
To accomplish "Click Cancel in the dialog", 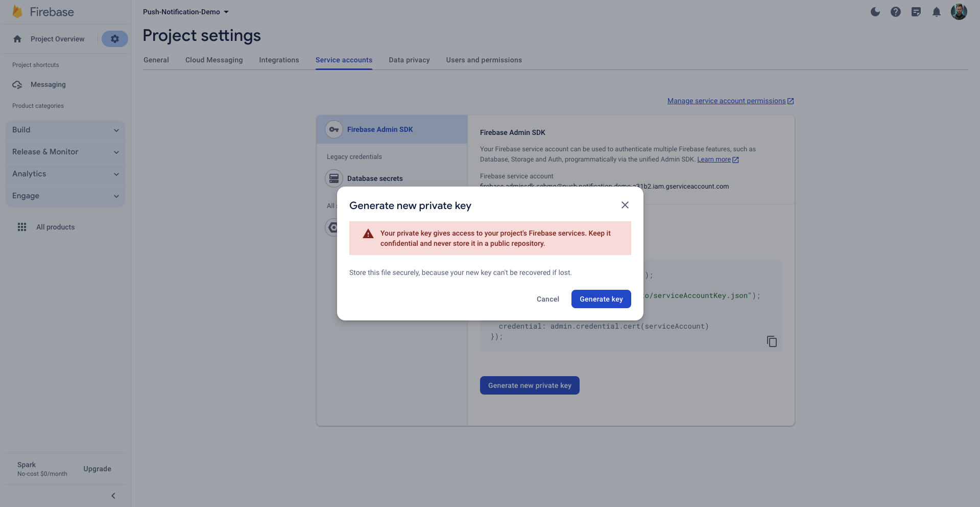I will [x=548, y=299].
